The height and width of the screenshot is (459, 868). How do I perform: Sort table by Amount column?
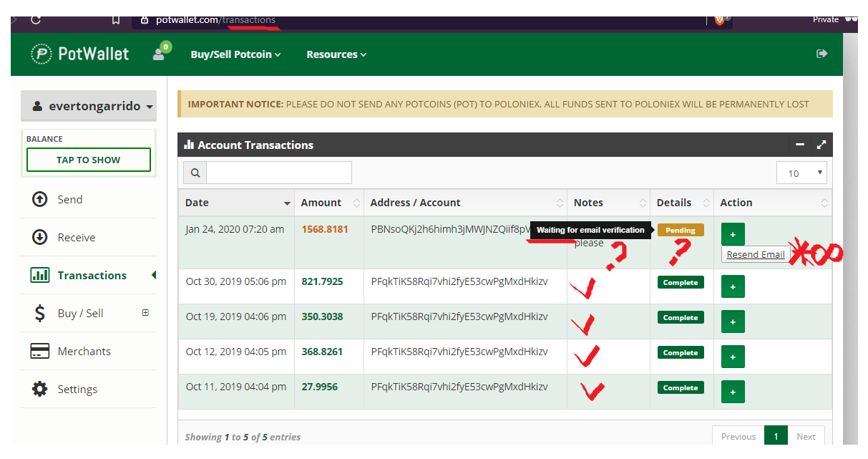(329, 203)
